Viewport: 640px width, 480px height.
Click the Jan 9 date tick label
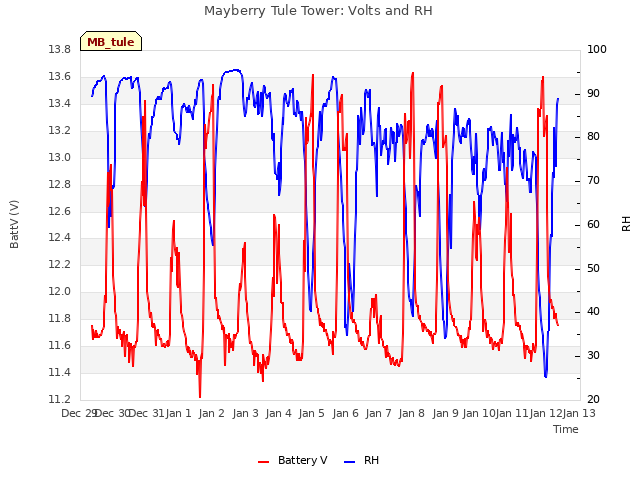click(446, 413)
